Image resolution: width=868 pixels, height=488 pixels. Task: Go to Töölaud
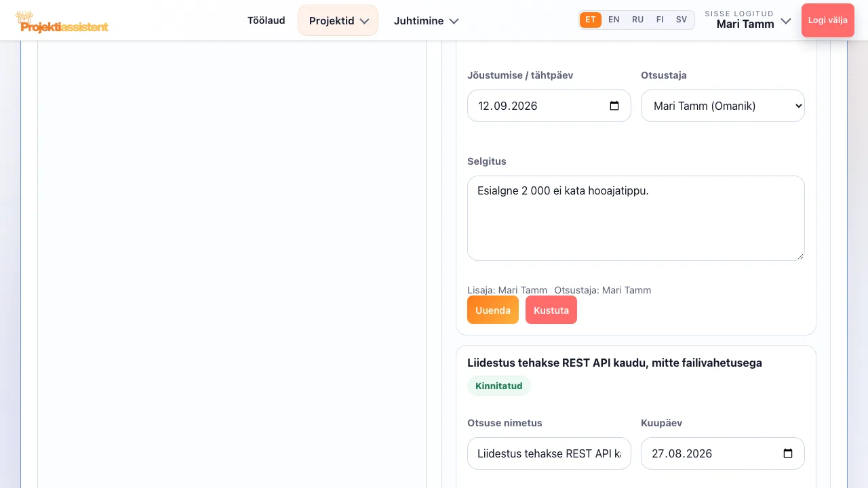click(266, 20)
